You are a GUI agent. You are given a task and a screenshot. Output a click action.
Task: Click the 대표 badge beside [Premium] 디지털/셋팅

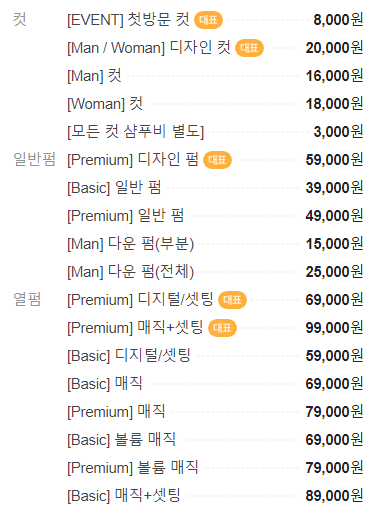(232, 300)
